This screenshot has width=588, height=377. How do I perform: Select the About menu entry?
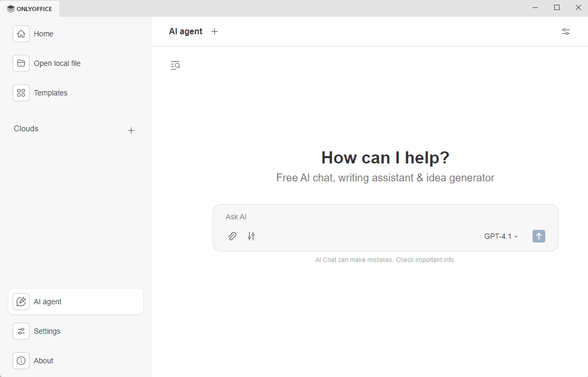tap(43, 361)
